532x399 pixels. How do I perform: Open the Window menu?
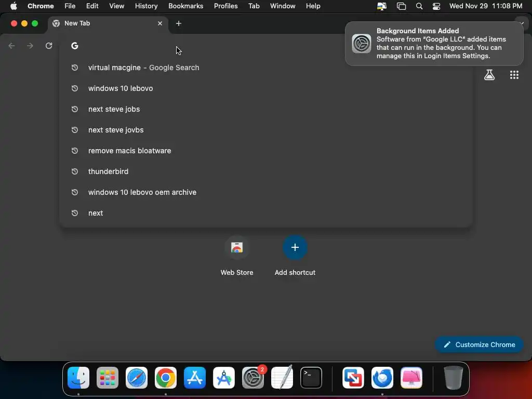point(283,6)
